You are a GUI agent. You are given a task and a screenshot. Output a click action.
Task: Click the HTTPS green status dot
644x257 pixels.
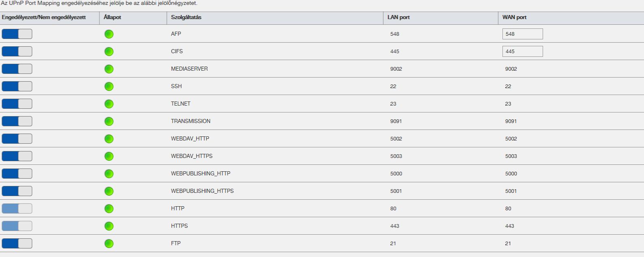coord(109,226)
